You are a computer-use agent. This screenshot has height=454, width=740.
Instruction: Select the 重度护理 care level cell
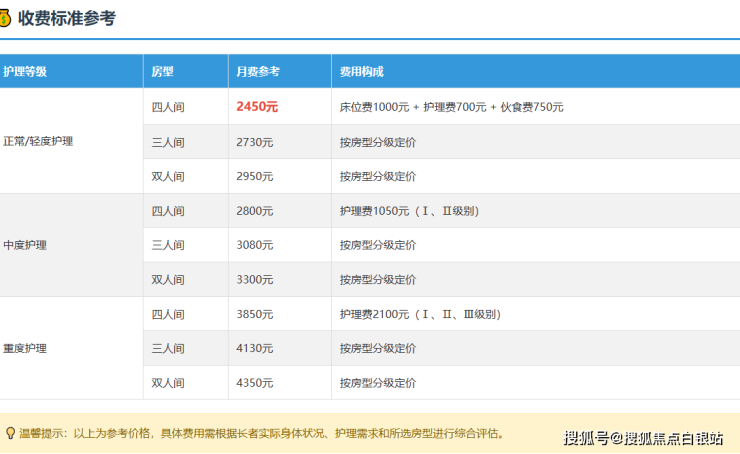(25, 348)
